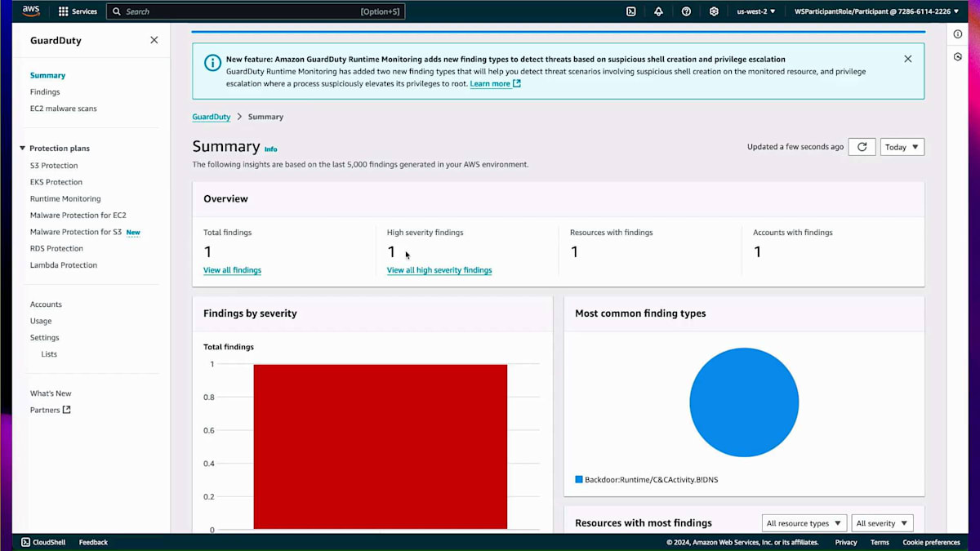
Task: Open Privacy link in footer
Action: (846, 542)
